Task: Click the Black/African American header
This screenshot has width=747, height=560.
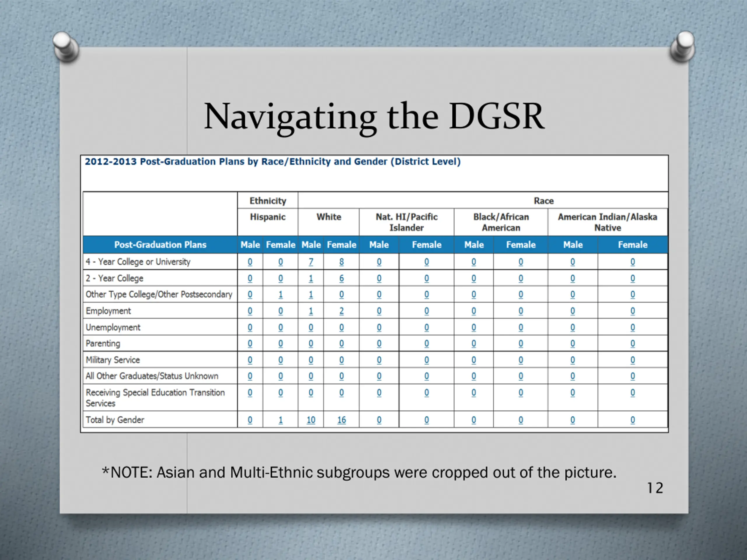Action: (501, 223)
